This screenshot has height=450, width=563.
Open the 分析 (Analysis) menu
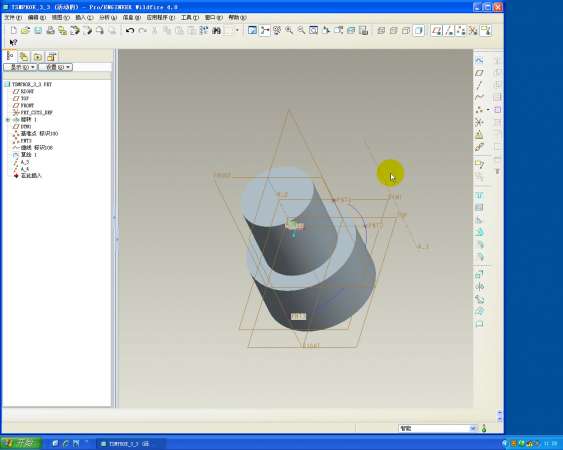click(x=108, y=17)
